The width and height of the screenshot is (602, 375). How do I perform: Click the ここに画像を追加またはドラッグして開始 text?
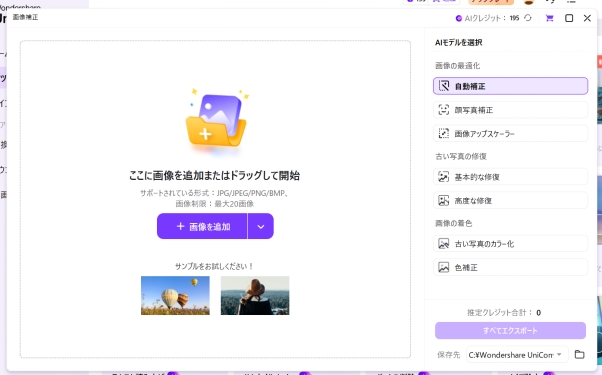[x=214, y=175]
